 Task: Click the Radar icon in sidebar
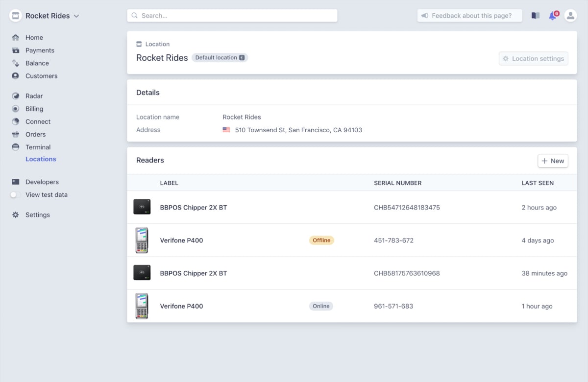(x=16, y=96)
